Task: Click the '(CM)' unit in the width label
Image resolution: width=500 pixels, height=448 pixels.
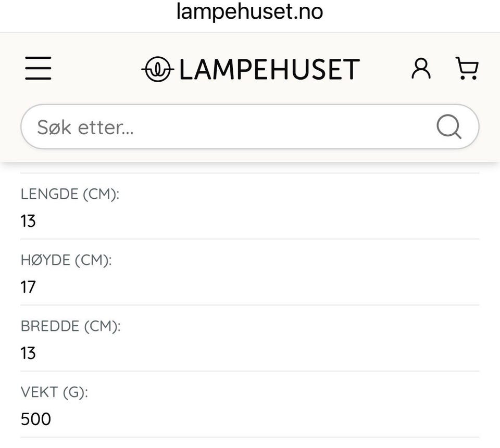Action: (x=102, y=326)
